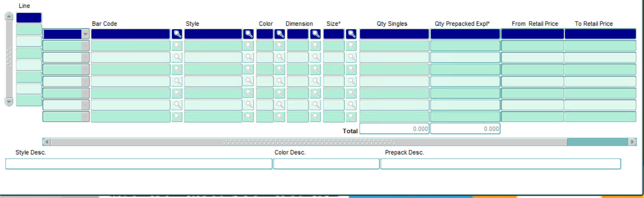
Task: Click the Prepack Desc. text field
Action: click(500, 164)
